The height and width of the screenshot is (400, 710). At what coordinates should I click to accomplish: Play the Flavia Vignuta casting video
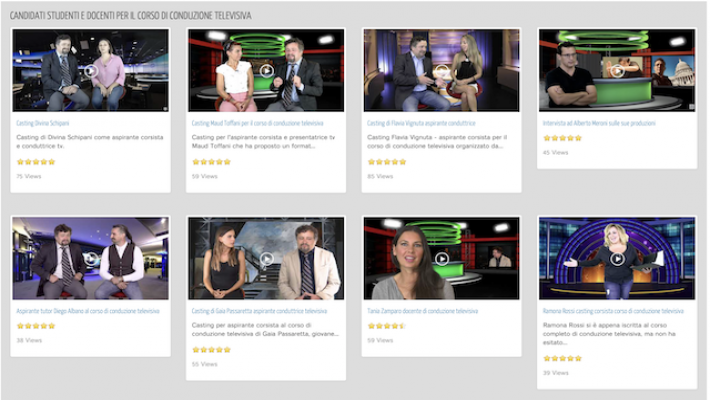pyautogui.click(x=441, y=71)
